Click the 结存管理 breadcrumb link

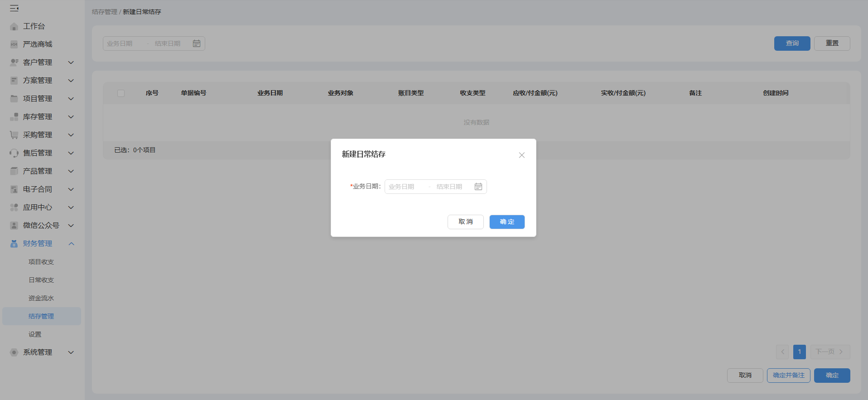(104, 12)
